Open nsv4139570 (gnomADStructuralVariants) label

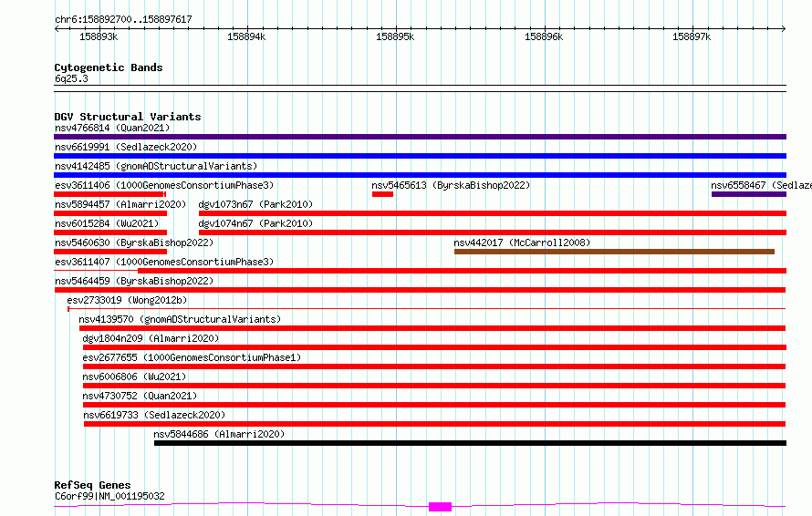pos(180,319)
